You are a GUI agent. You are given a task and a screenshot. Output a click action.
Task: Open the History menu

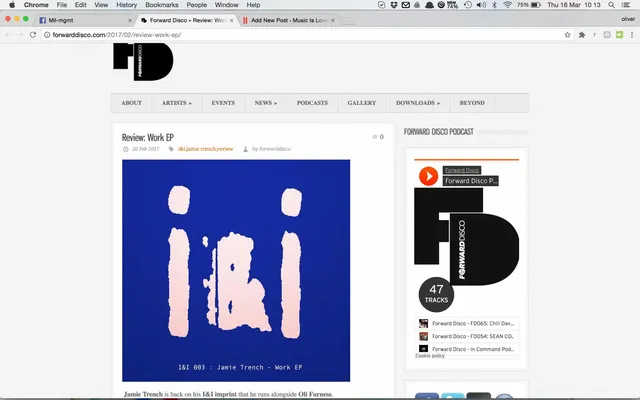[127, 5]
